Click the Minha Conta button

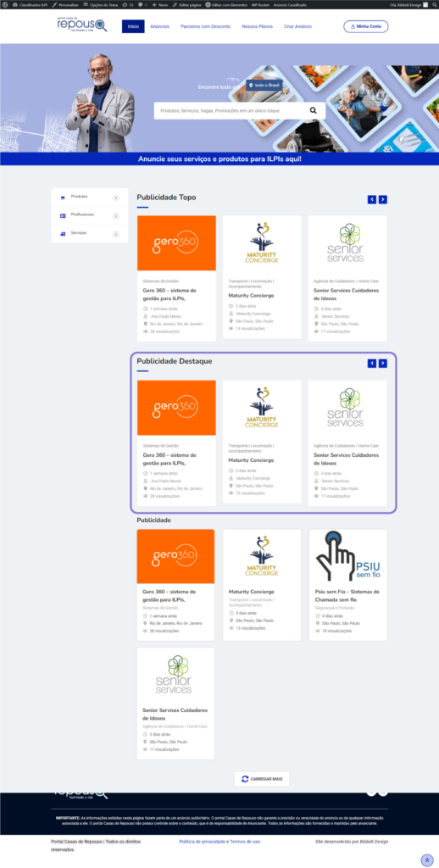tap(366, 26)
